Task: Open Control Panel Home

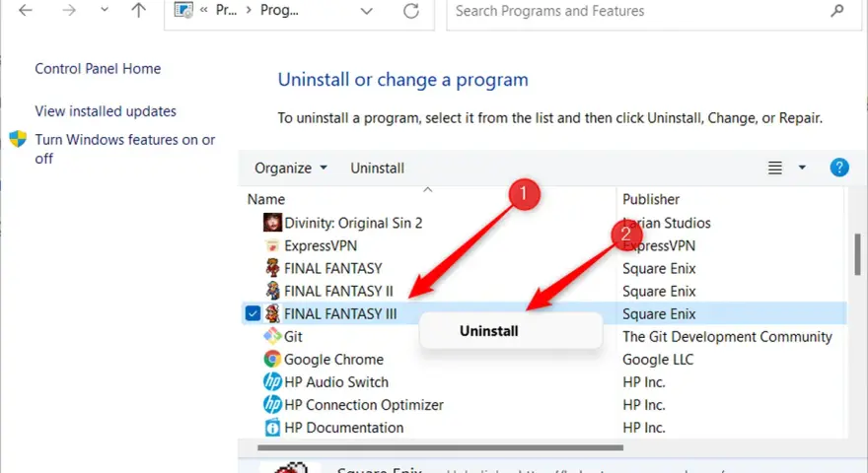Action: coord(98,69)
